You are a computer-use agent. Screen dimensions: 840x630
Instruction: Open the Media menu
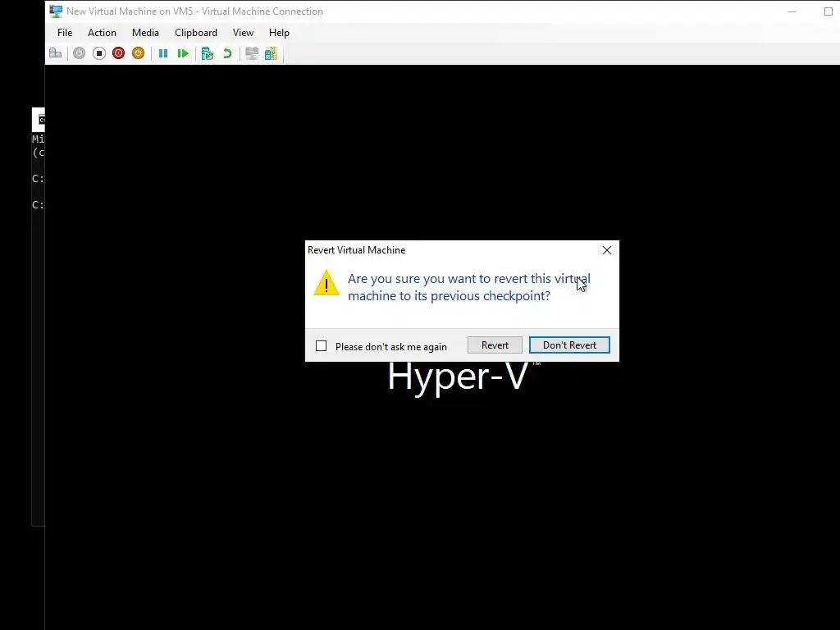click(145, 33)
